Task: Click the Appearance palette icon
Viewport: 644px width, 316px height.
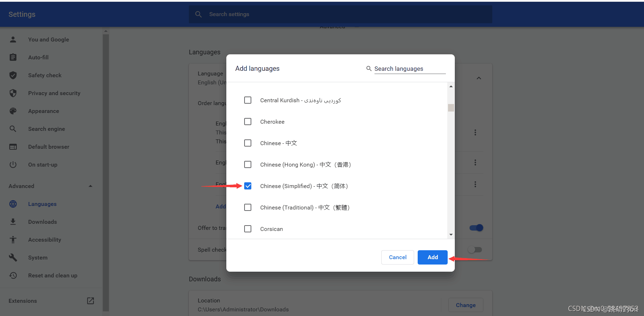Action: [x=13, y=111]
